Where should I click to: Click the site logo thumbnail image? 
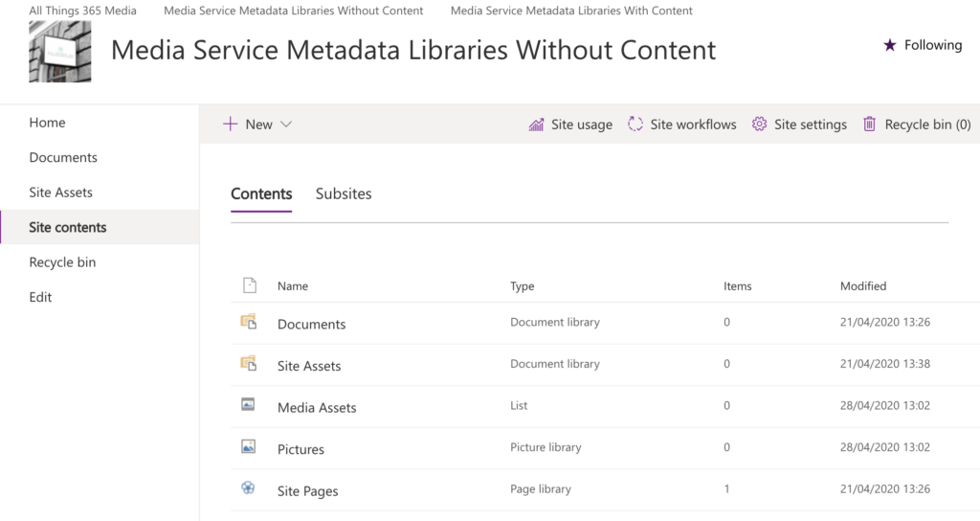pyautogui.click(x=60, y=52)
